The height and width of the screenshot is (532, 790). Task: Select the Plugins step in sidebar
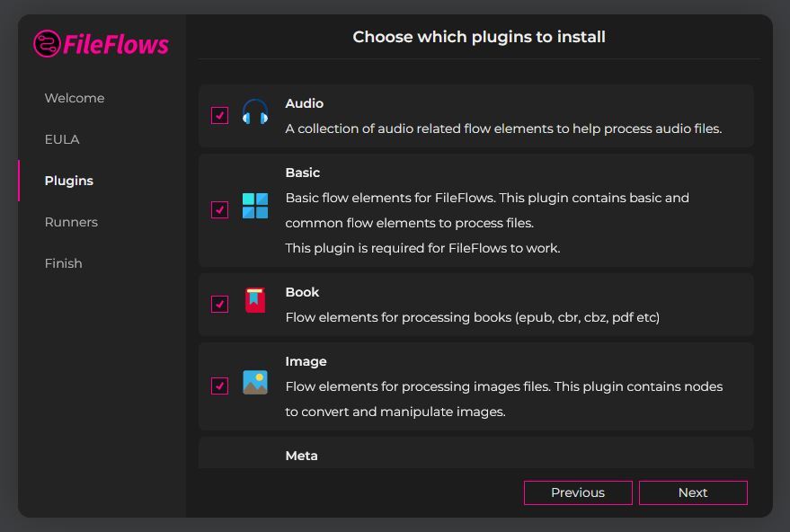(69, 181)
